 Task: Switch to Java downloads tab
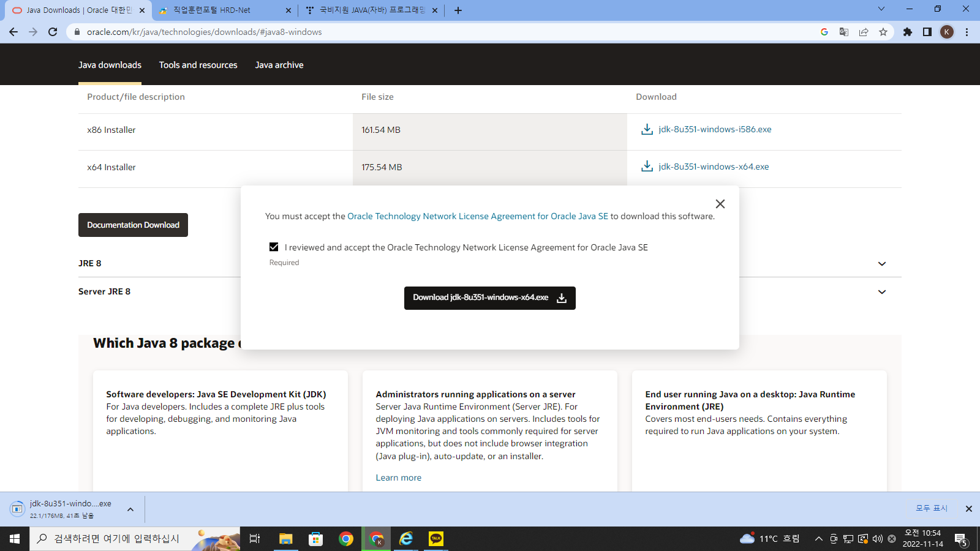(x=110, y=65)
